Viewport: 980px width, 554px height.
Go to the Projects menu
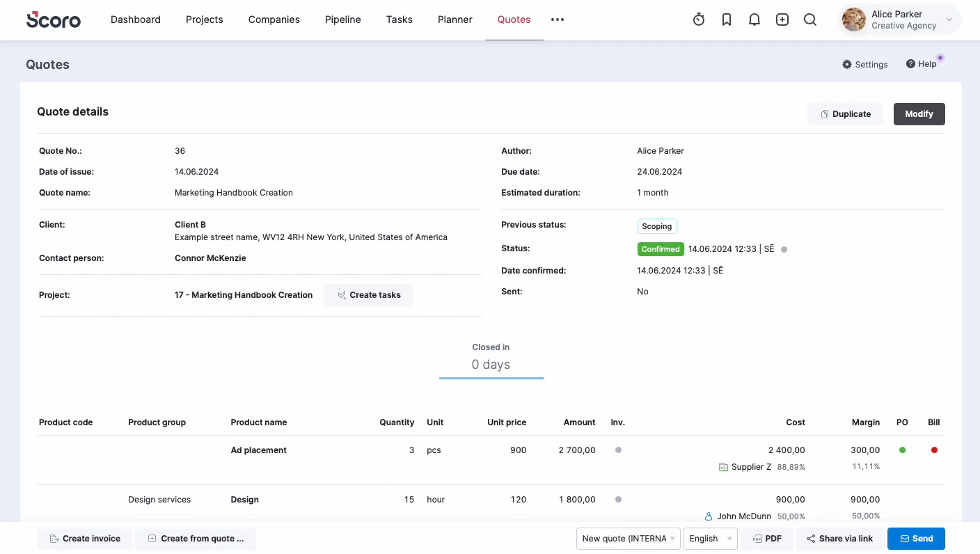click(x=205, y=19)
